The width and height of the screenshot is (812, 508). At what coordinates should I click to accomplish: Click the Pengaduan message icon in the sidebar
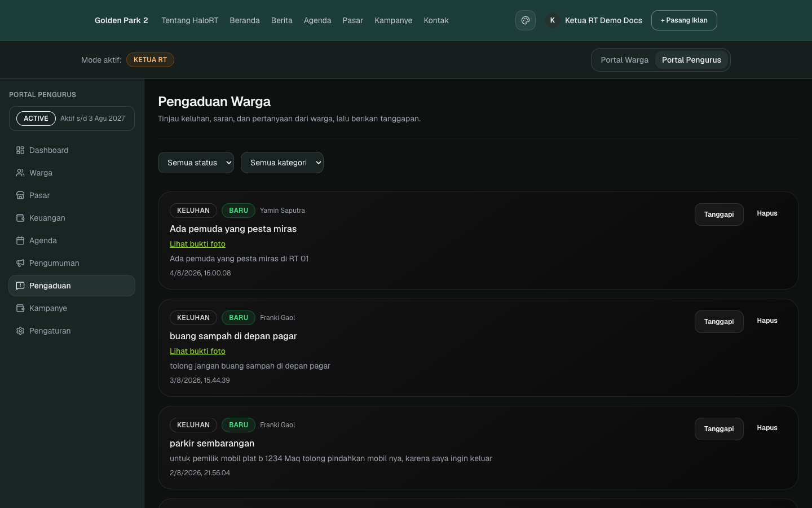20,286
